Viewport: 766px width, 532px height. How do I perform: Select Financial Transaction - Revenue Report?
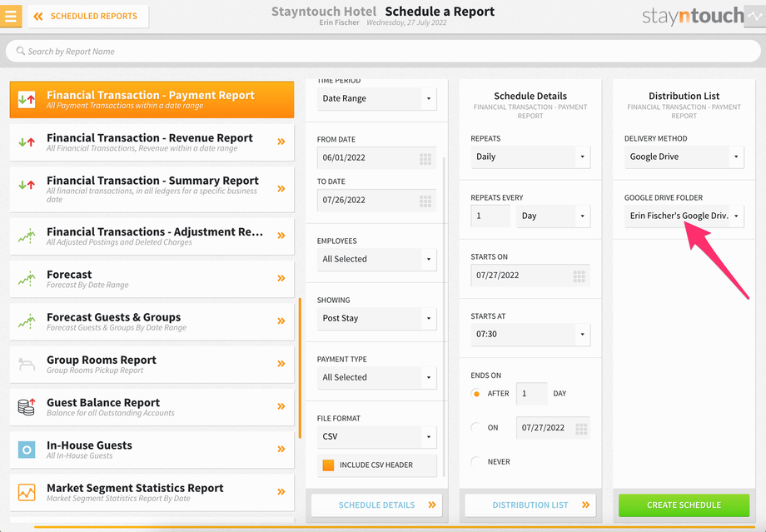(x=152, y=142)
